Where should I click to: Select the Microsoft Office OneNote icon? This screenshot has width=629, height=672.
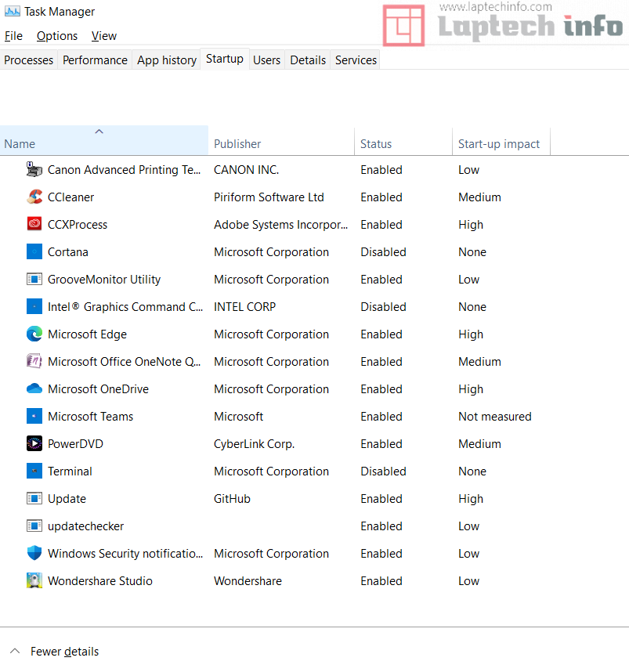[x=34, y=361]
